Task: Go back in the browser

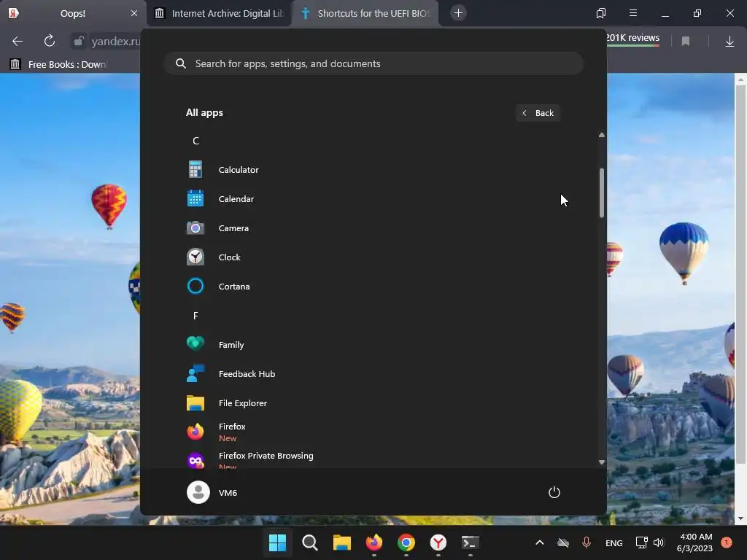Action: click(18, 42)
